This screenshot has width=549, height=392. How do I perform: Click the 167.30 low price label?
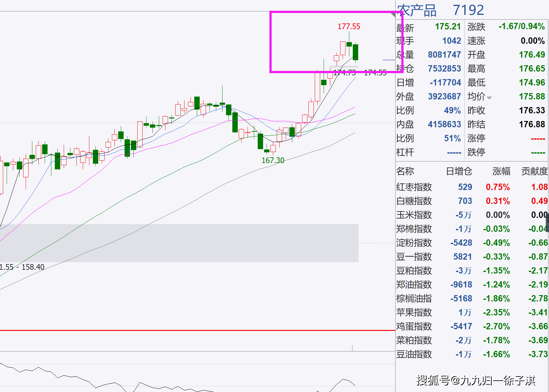(273, 161)
